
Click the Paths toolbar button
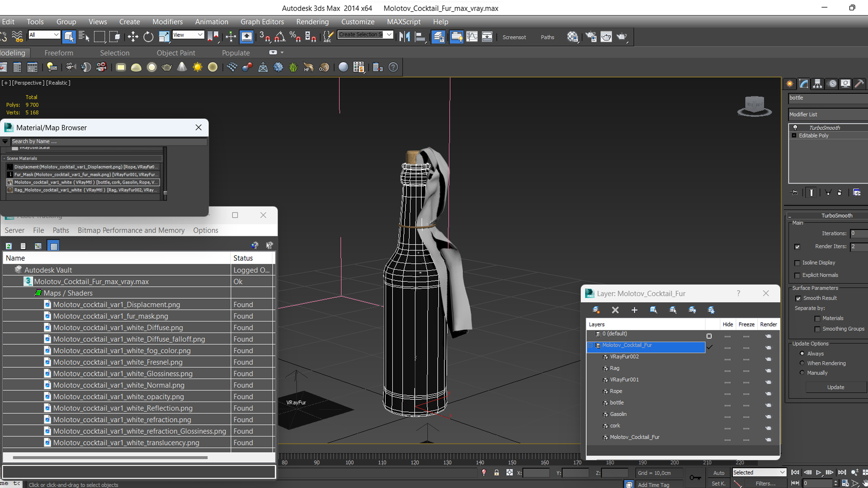click(547, 37)
